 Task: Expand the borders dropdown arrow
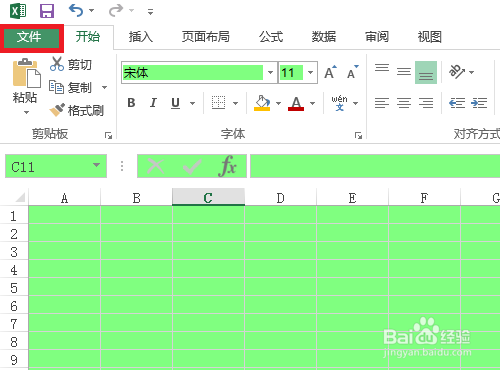pyautogui.click(x=235, y=103)
